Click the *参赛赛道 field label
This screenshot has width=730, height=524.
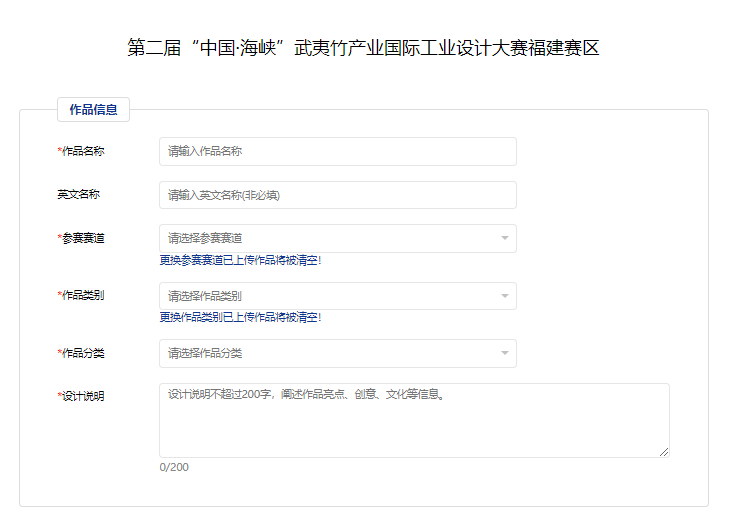[81, 238]
